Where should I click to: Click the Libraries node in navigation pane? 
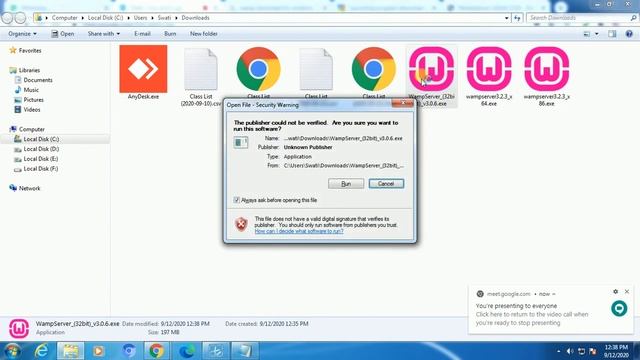(29, 70)
